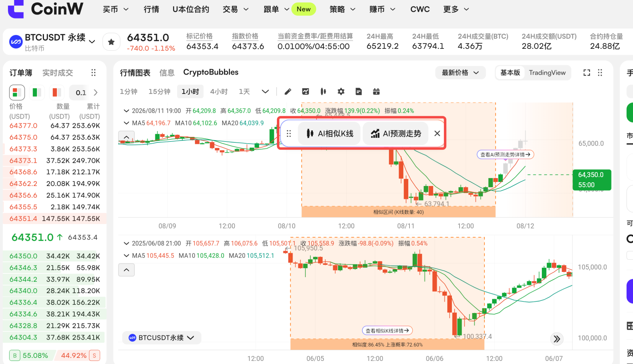Click the order book precision next arrow

click(x=96, y=92)
